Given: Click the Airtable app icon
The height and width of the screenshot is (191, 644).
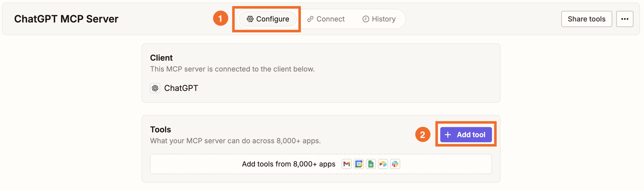Looking at the screenshot, I should [x=383, y=164].
